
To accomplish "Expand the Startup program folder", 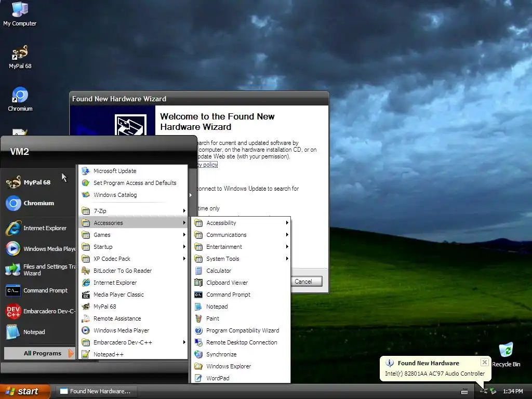I will pos(133,247).
